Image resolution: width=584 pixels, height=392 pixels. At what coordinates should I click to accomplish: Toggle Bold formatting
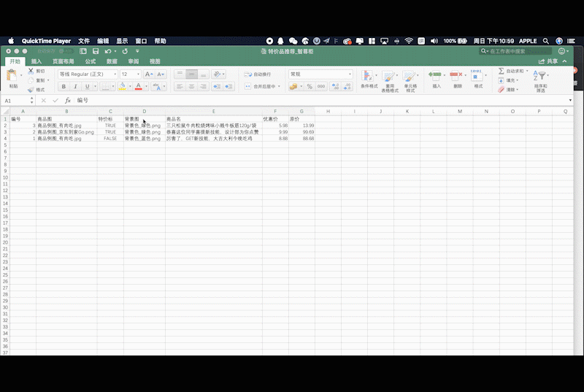(x=64, y=86)
